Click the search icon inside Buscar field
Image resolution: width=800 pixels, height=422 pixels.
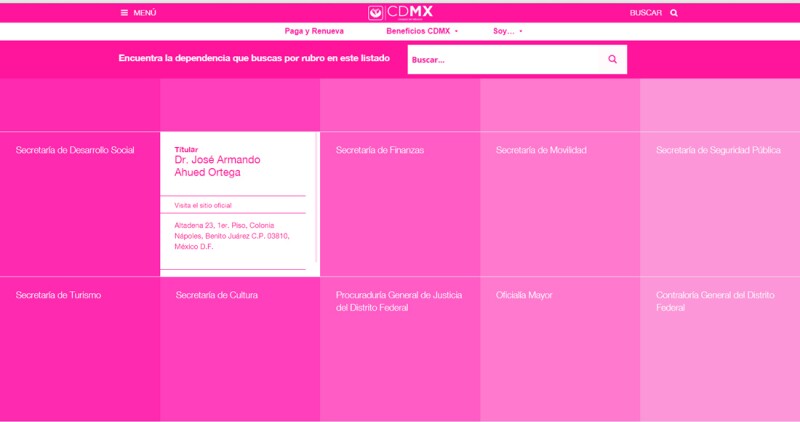pos(612,59)
